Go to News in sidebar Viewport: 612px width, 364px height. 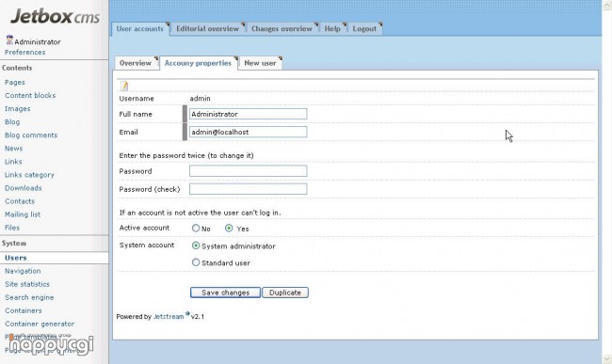point(14,149)
